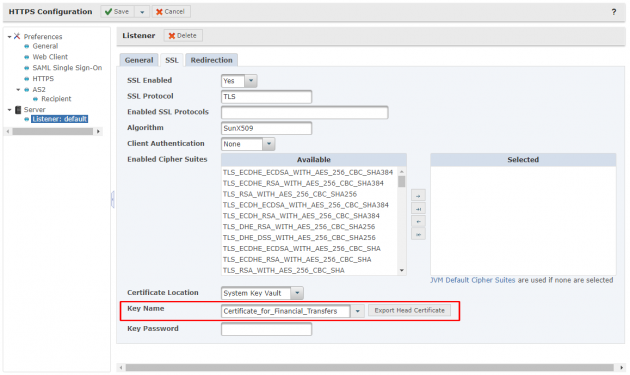
Task: Open the JVM Default Cipher Suites link
Action: coord(472,280)
